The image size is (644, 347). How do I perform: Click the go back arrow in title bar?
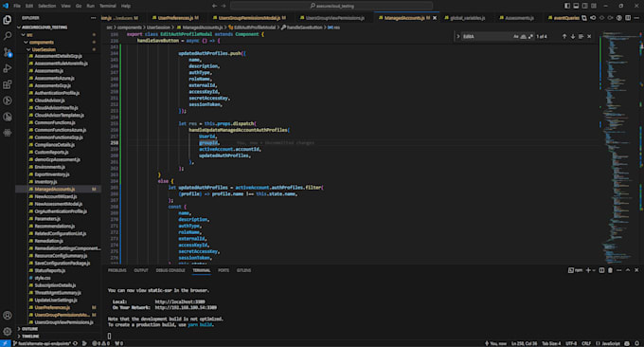[x=214, y=6]
